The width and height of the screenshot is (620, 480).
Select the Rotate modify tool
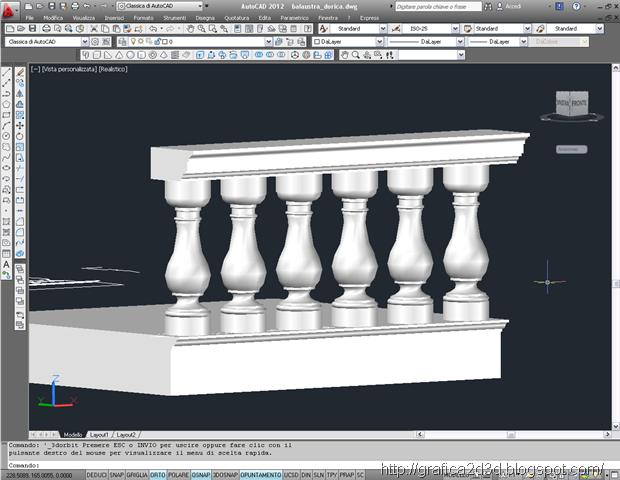click(20, 136)
